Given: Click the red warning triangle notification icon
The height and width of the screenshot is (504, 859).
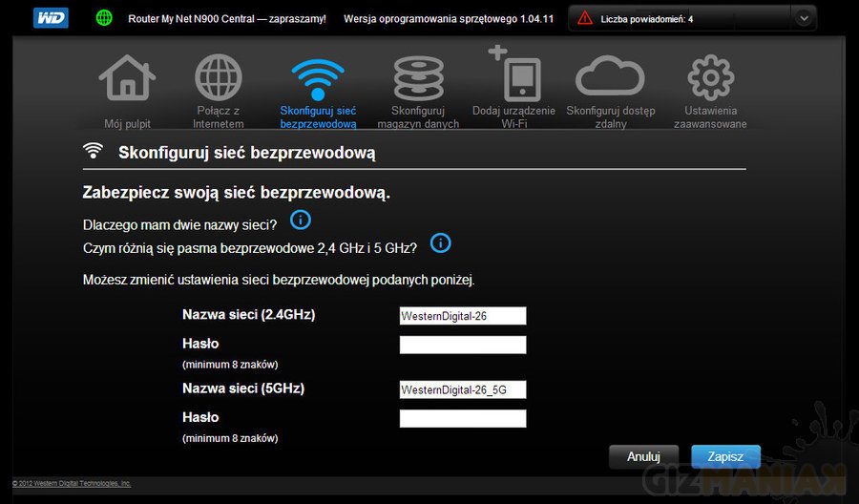Looking at the screenshot, I should click(x=585, y=18).
